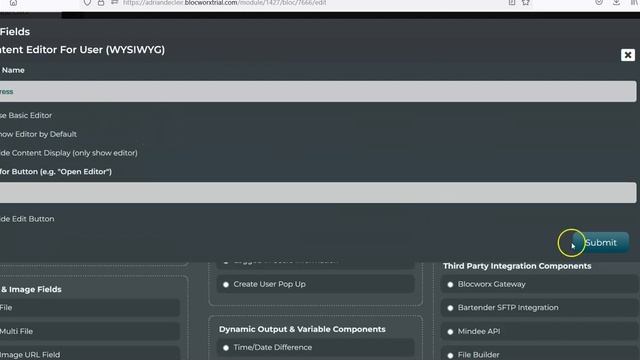Screen dimensions: 640x360
Task: Toggle Show Editor by Default option
Action: [38, 134]
